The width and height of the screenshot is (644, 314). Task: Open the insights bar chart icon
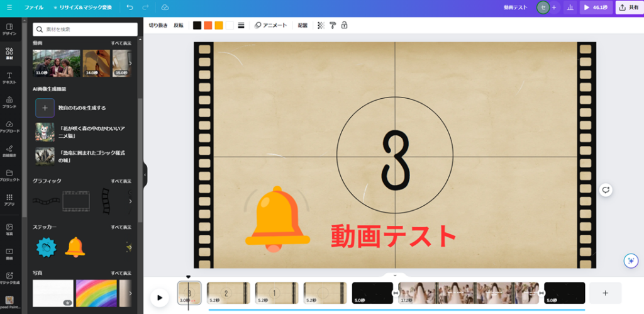pos(570,8)
